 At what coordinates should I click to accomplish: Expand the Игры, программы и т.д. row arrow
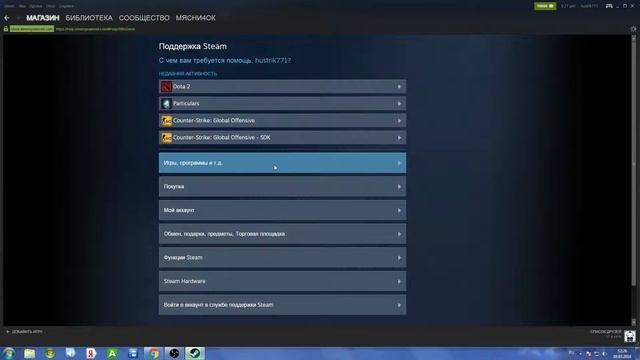coord(399,163)
